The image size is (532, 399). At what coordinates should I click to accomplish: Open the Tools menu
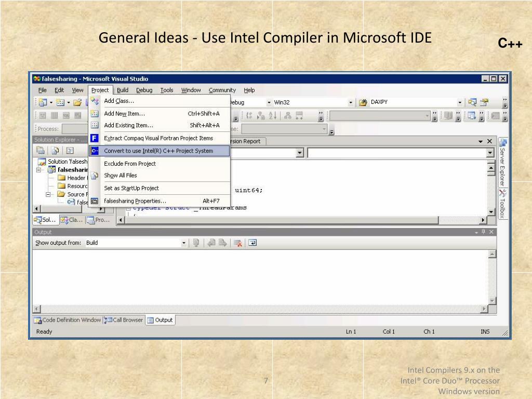pyautogui.click(x=167, y=90)
